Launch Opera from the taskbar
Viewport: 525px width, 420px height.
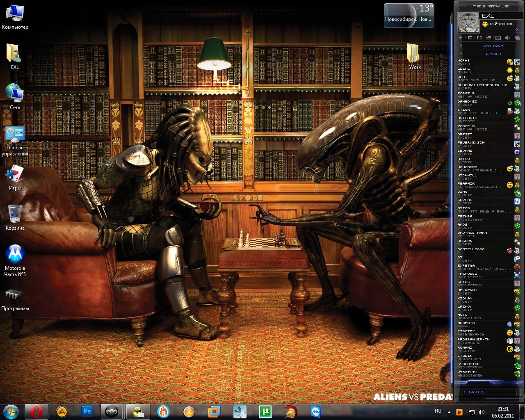tap(37, 411)
